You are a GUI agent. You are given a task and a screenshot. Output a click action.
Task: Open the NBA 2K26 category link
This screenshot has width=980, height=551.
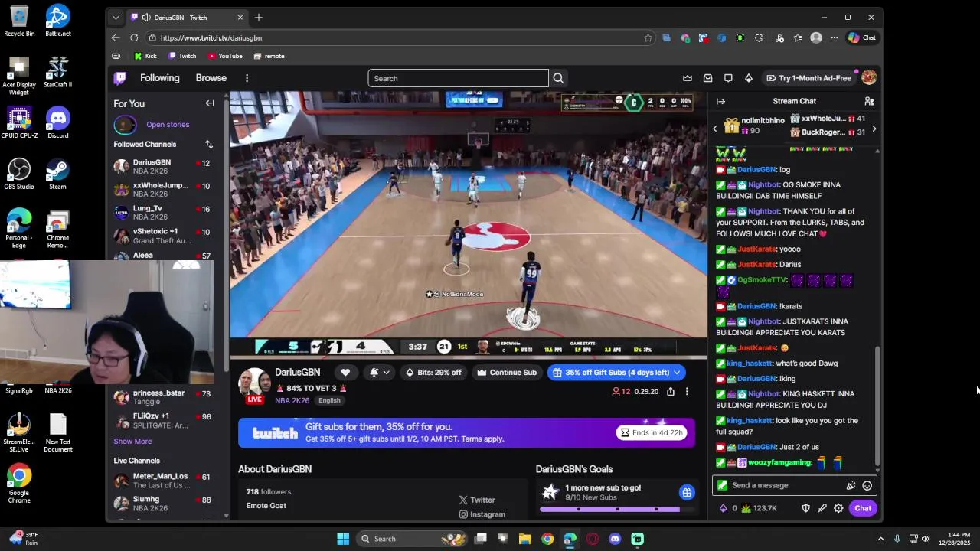pyautogui.click(x=292, y=401)
